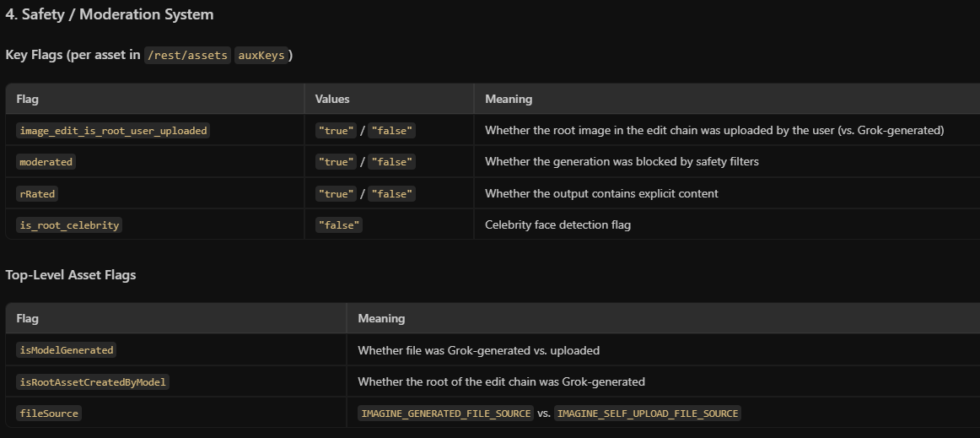Click 'Celebrity face detection flag' description
The image size is (980, 438).
[x=558, y=224]
